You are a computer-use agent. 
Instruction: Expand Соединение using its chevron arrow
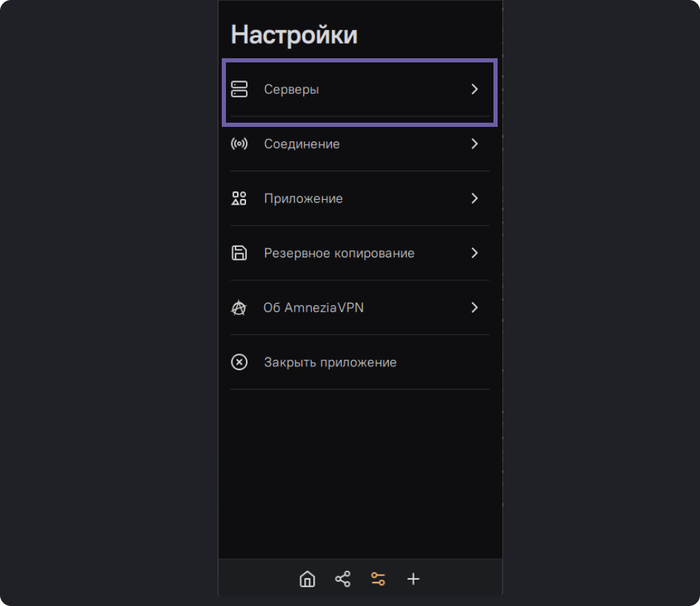click(475, 144)
